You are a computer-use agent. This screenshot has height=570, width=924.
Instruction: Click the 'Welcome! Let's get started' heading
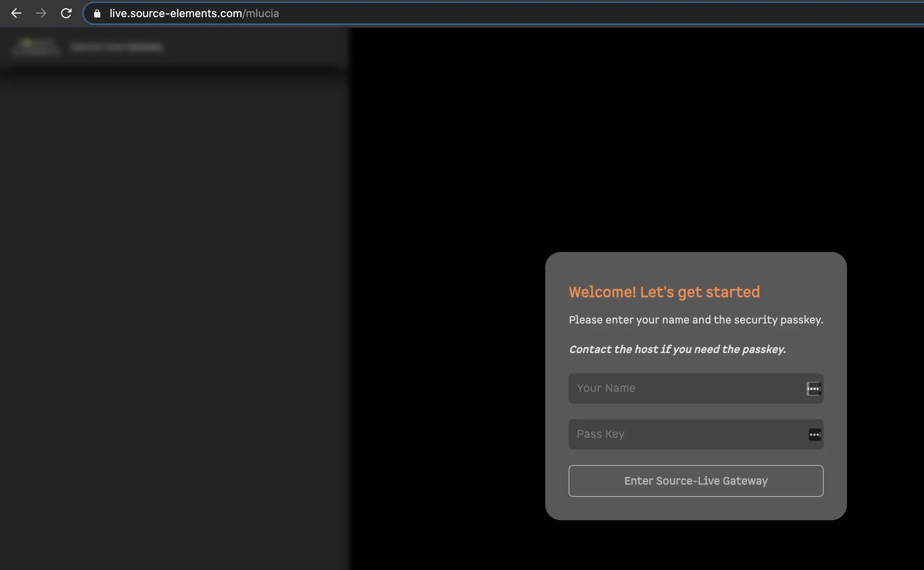point(664,292)
